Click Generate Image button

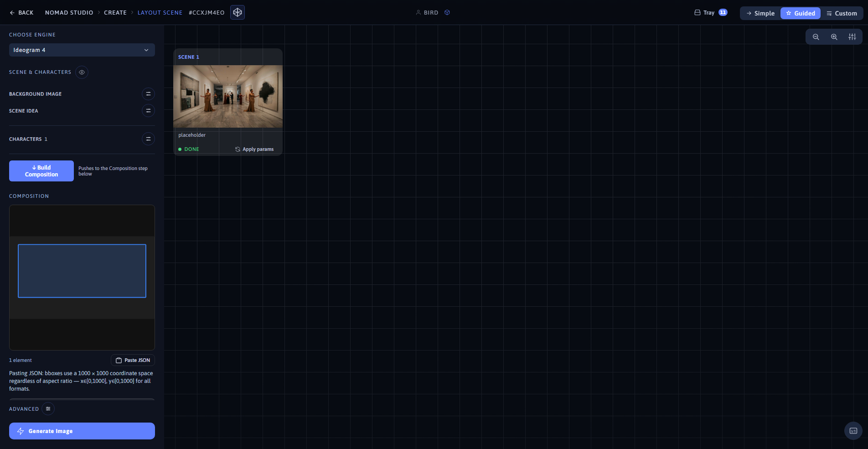[82, 431]
